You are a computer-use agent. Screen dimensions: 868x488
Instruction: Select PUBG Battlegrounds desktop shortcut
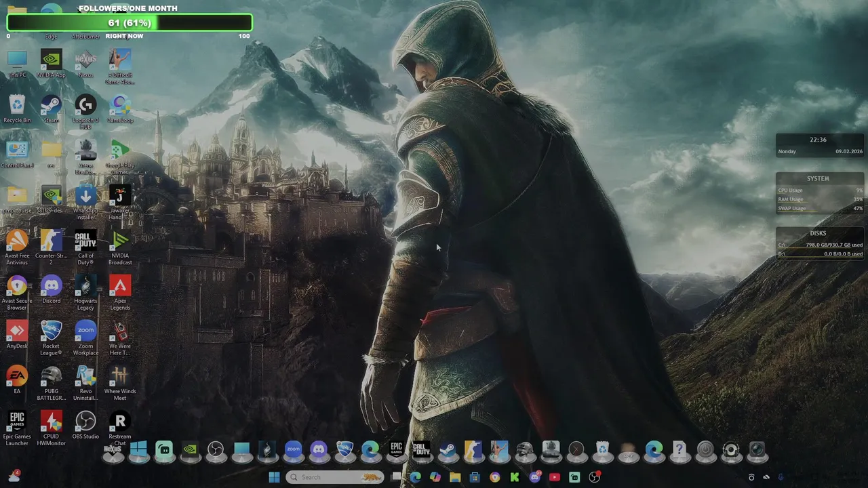tap(51, 384)
